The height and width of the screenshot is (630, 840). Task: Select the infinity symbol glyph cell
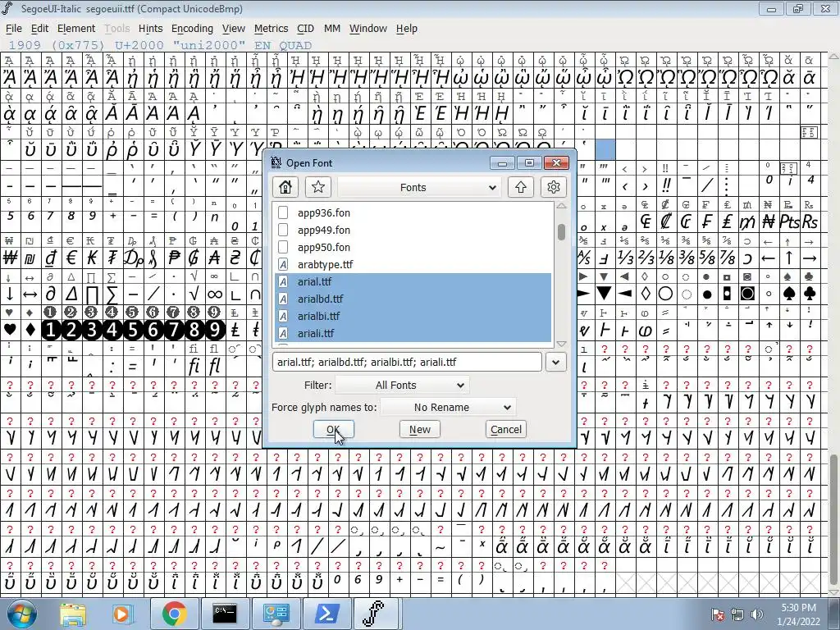[x=214, y=294]
